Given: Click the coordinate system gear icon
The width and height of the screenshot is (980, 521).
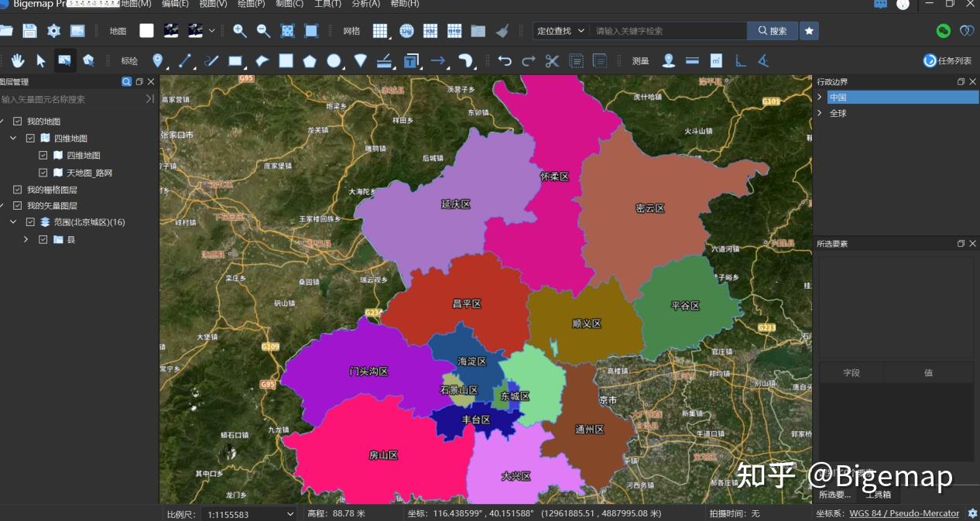Looking at the screenshot, I should [972, 513].
